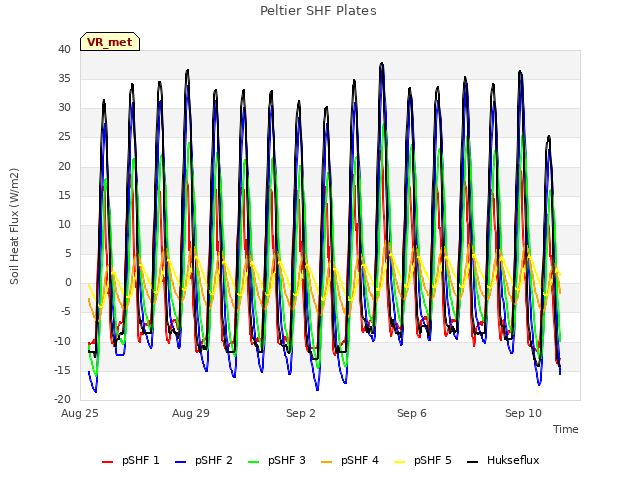
Task: Click the yellow pSHF 5 legend swatch
Action: [x=400, y=462]
